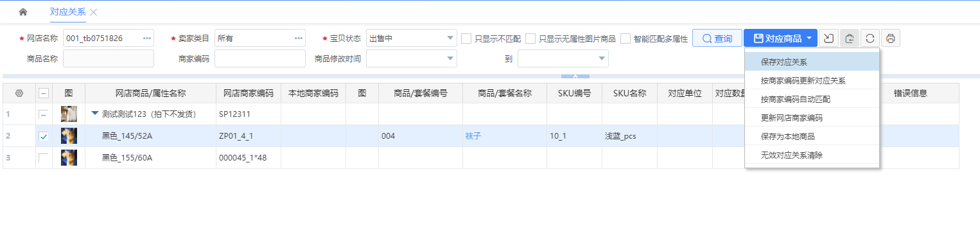Open the 宝贝状态 dropdown
The height and width of the screenshot is (244, 980).
pyautogui.click(x=411, y=39)
